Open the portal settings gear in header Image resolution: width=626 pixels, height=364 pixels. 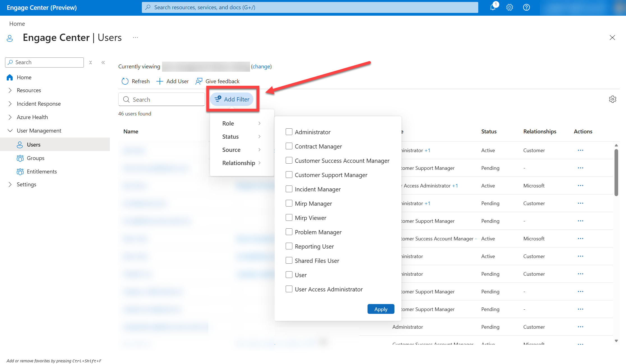510,8
